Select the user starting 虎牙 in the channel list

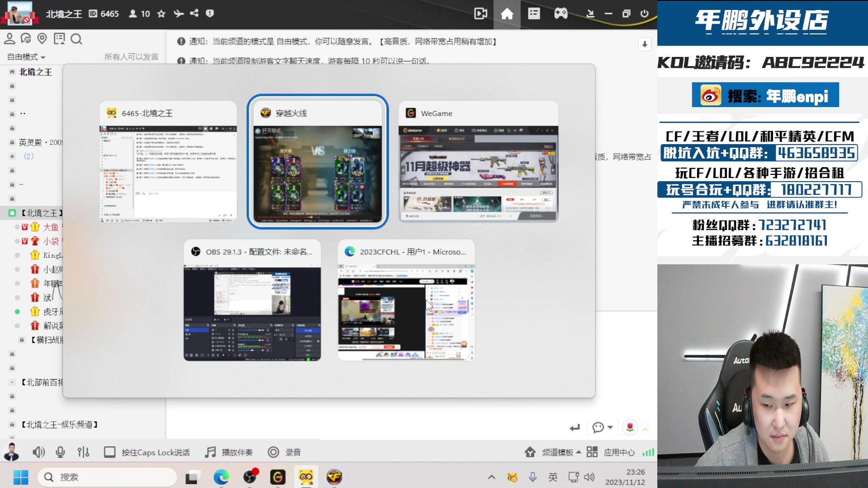pyautogui.click(x=52, y=312)
